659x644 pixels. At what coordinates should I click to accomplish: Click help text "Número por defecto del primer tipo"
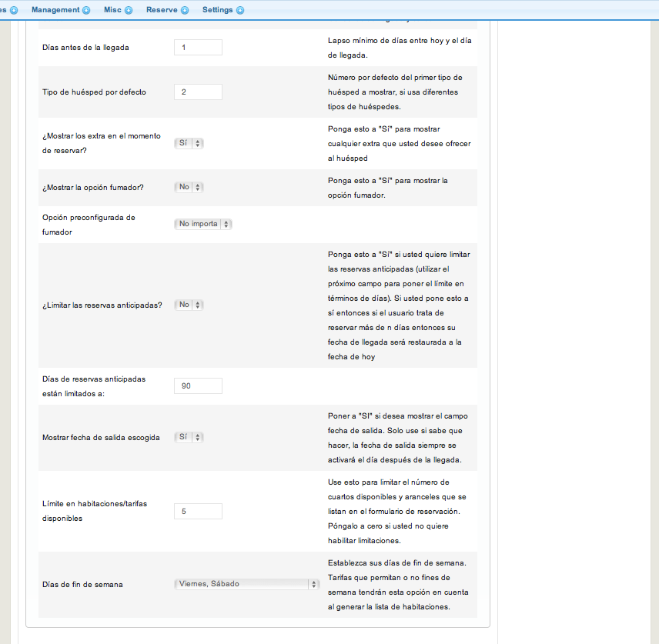395,92
